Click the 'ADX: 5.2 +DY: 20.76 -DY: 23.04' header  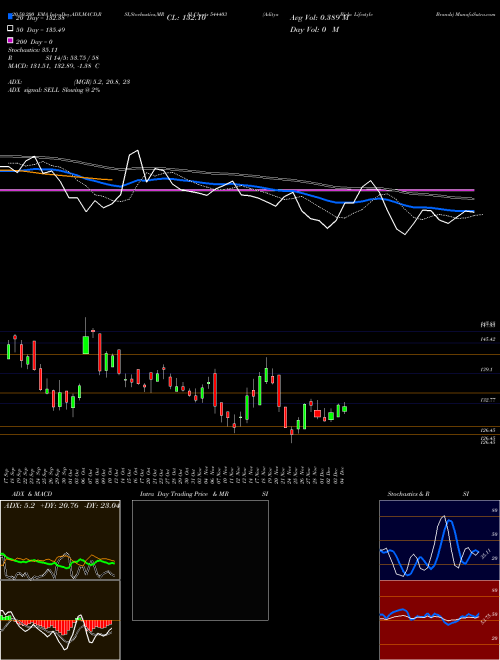click(61, 506)
